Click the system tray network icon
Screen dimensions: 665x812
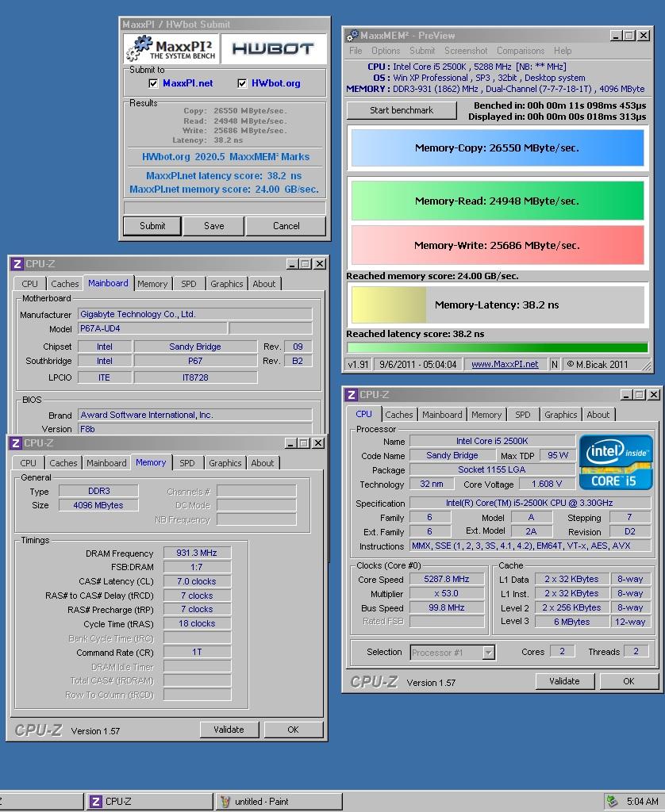point(612,802)
